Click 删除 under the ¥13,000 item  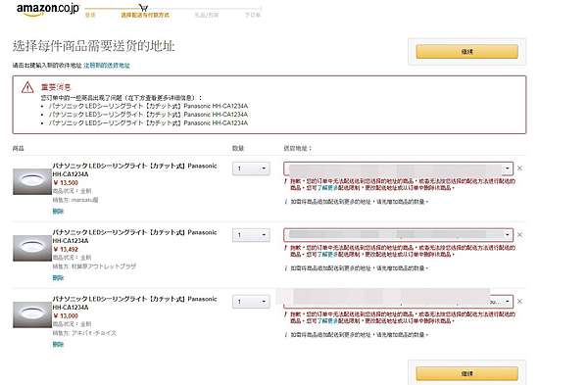(x=58, y=345)
